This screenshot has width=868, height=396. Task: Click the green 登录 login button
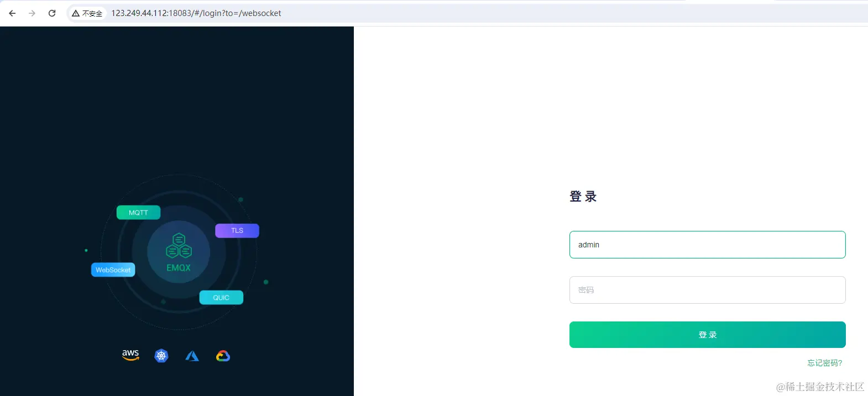[x=707, y=335]
